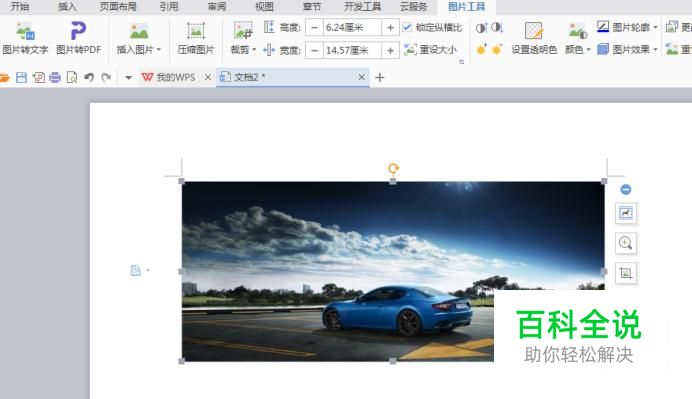Click the 重设大小 reset size button
The height and width of the screenshot is (399, 692).
430,49
